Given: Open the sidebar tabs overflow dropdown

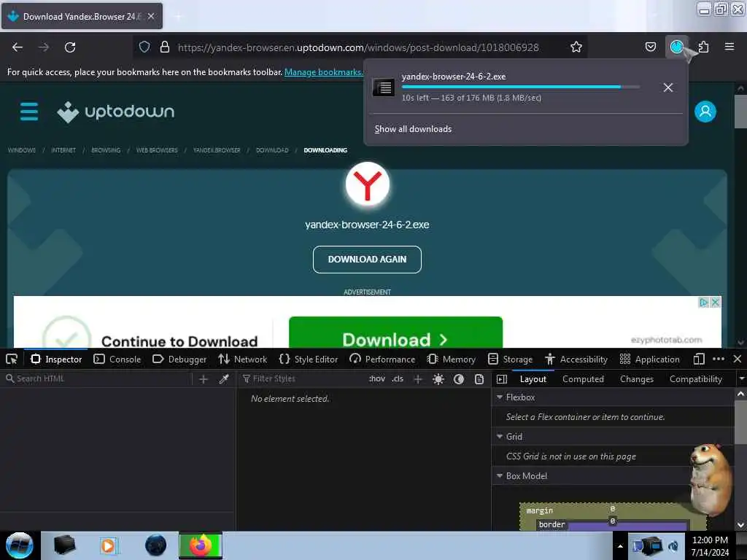Looking at the screenshot, I should [x=741, y=379].
